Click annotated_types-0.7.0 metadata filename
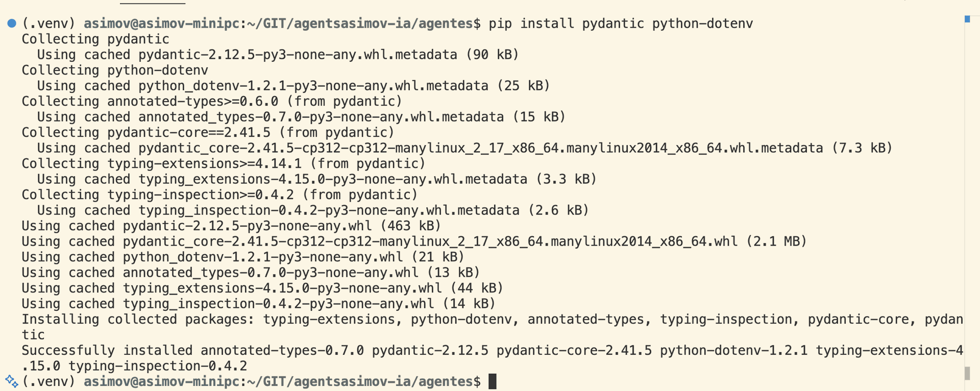The image size is (980, 391). [321, 117]
